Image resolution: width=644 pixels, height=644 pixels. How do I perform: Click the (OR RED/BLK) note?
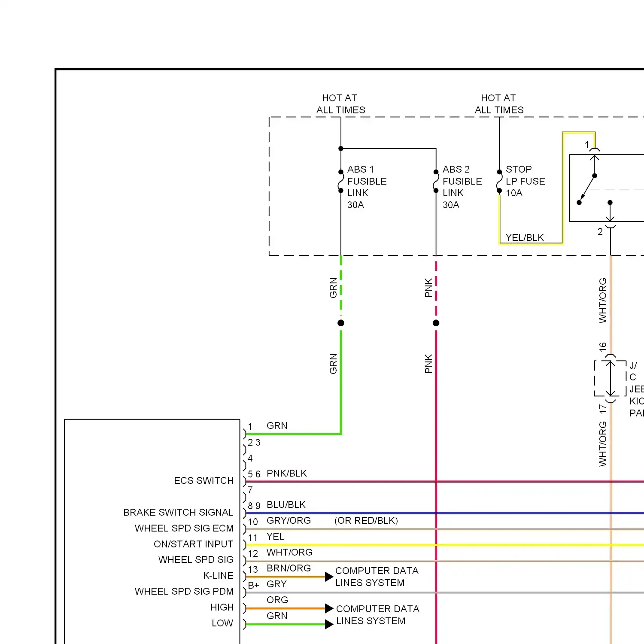(x=366, y=520)
